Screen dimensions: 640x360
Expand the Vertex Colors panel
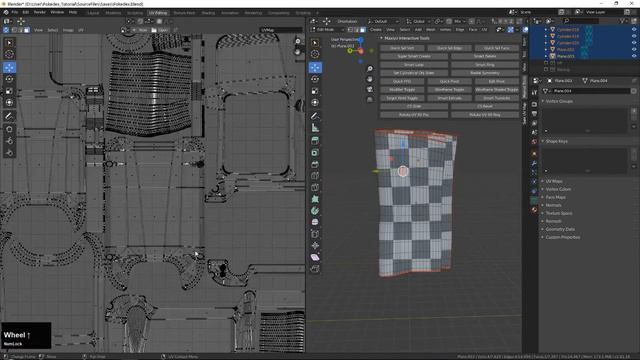pyautogui.click(x=558, y=189)
